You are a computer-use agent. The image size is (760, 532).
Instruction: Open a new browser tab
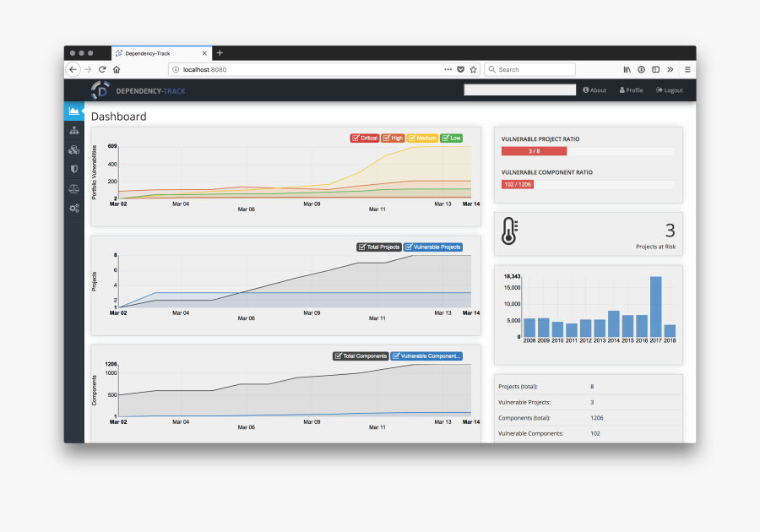[220, 52]
